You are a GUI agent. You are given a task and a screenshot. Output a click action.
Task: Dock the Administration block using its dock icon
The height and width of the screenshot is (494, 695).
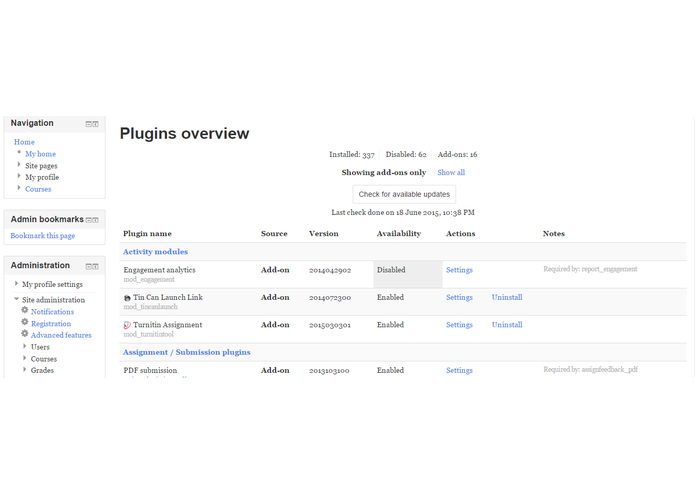pos(95,266)
